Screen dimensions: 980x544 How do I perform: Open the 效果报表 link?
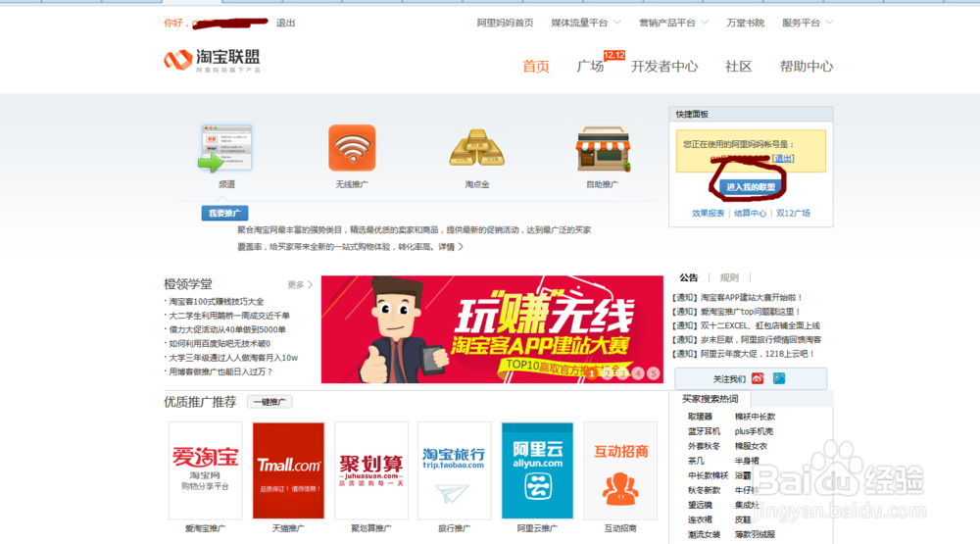[x=708, y=214]
